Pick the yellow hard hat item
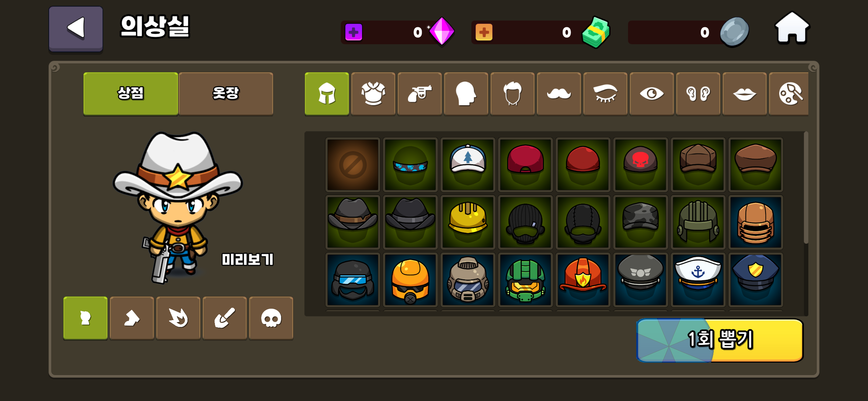The image size is (868, 401). 468,222
